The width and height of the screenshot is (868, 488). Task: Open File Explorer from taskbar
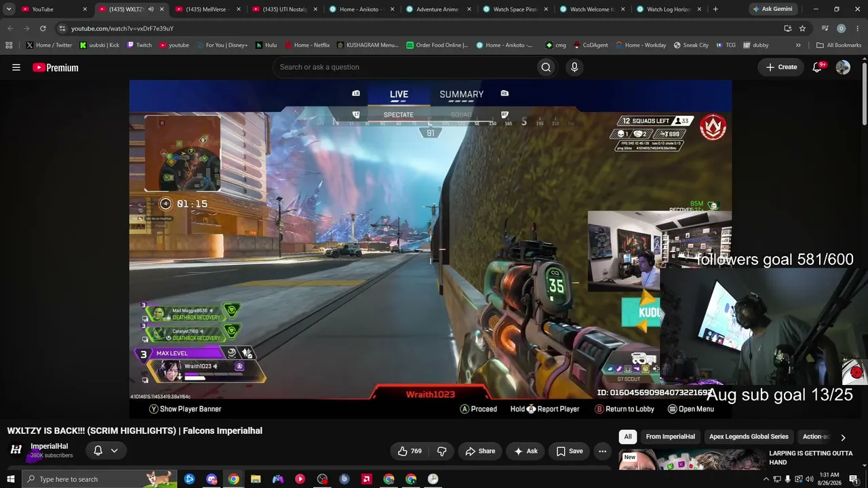pyautogui.click(x=256, y=479)
